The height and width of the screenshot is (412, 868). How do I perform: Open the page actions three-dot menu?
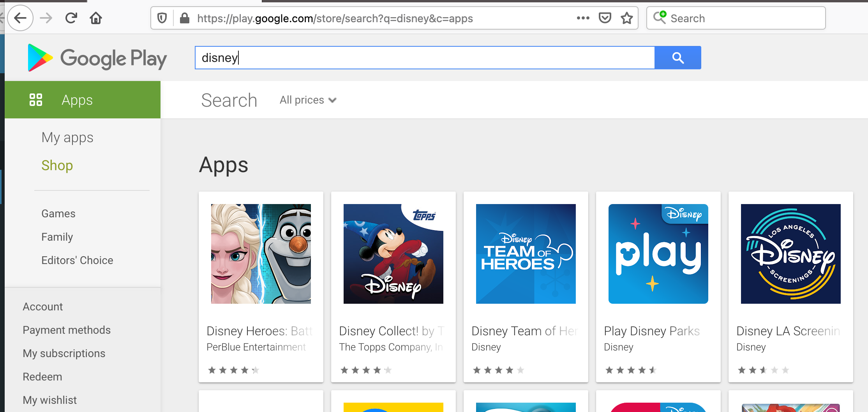(x=583, y=18)
